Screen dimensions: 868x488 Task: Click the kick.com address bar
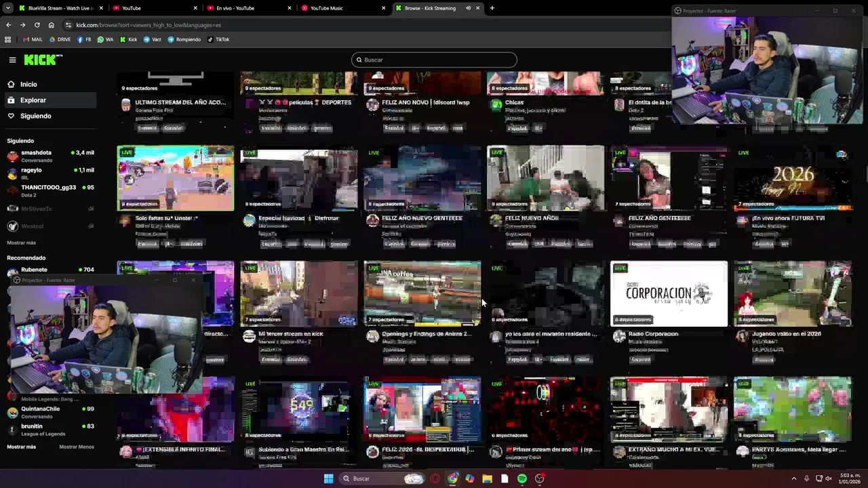[366, 25]
